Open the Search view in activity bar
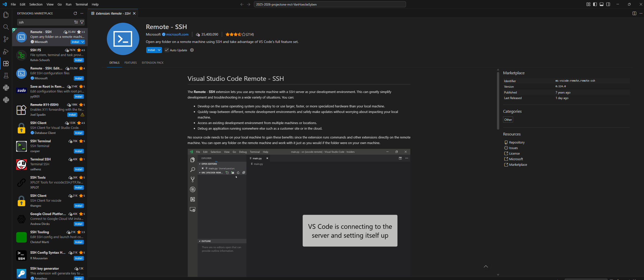This screenshot has width=644, height=280. 6,27
